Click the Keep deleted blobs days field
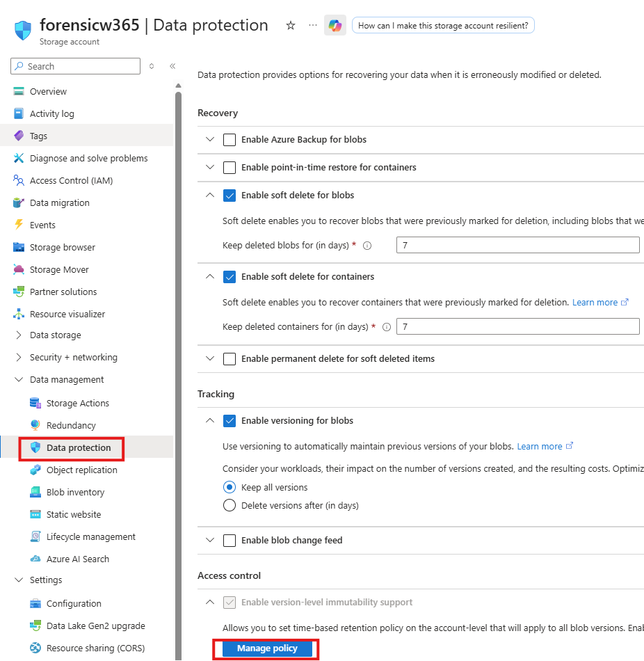 click(517, 246)
